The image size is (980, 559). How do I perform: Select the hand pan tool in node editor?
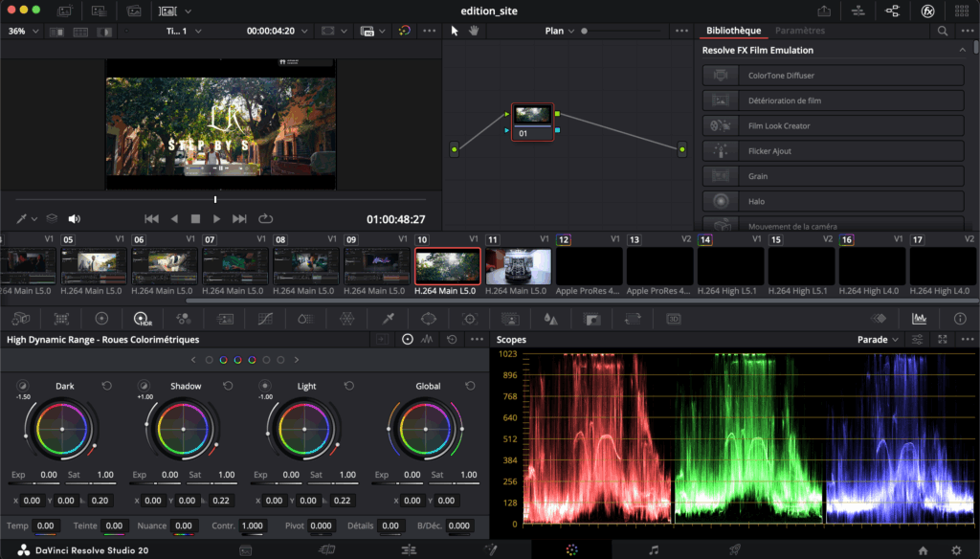[473, 31]
